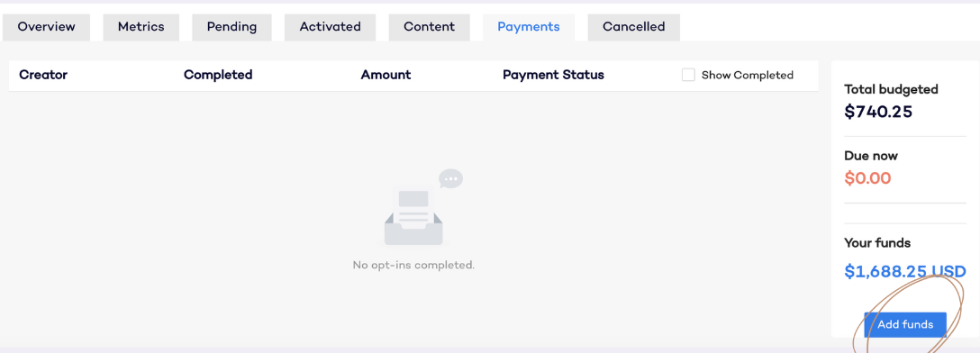Click the Completed column header
The width and height of the screenshot is (980, 353).
218,75
